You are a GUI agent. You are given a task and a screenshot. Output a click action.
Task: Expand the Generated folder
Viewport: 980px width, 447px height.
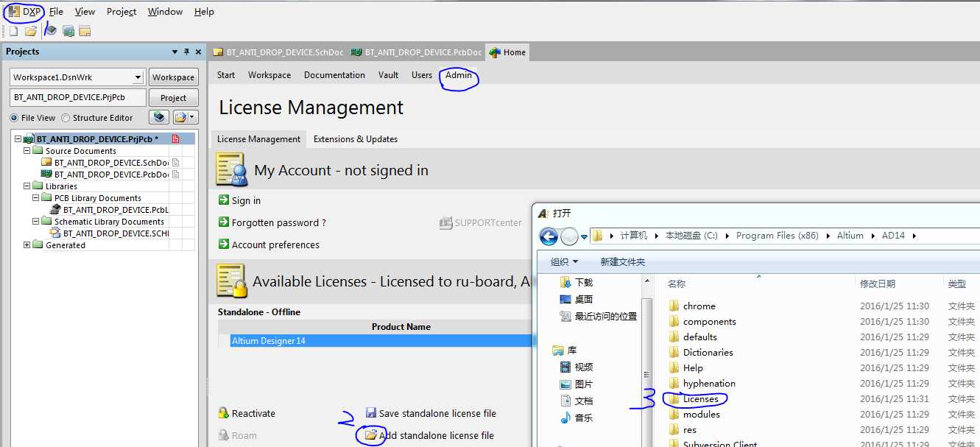tap(27, 245)
